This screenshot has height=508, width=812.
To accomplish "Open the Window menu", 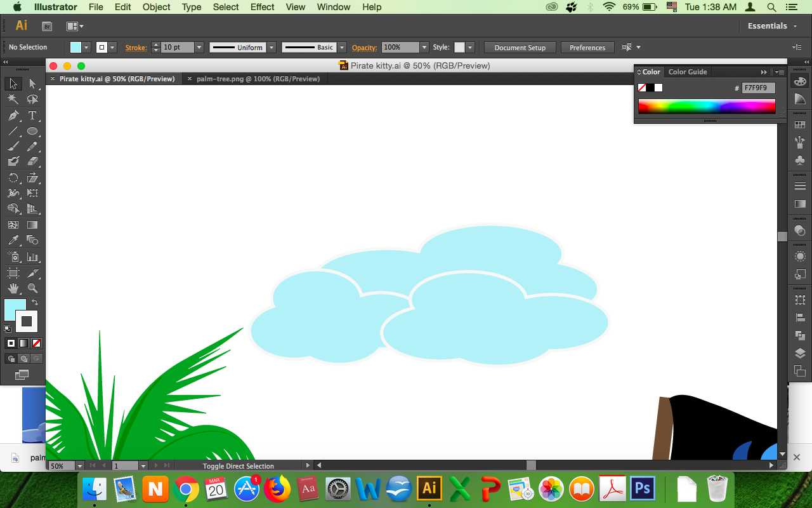I will (x=334, y=7).
